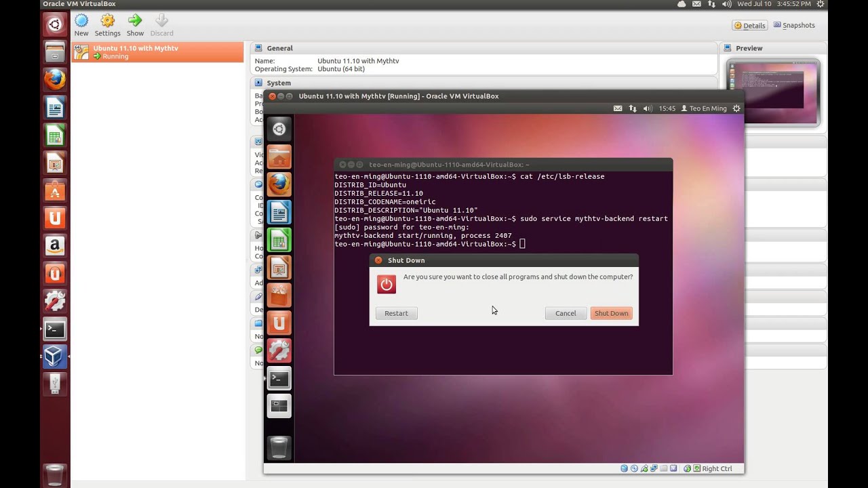Open LibreOffice Writer in host launcher
This screenshot has width=868, height=488.
pyautogui.click(x=55, y=107)
